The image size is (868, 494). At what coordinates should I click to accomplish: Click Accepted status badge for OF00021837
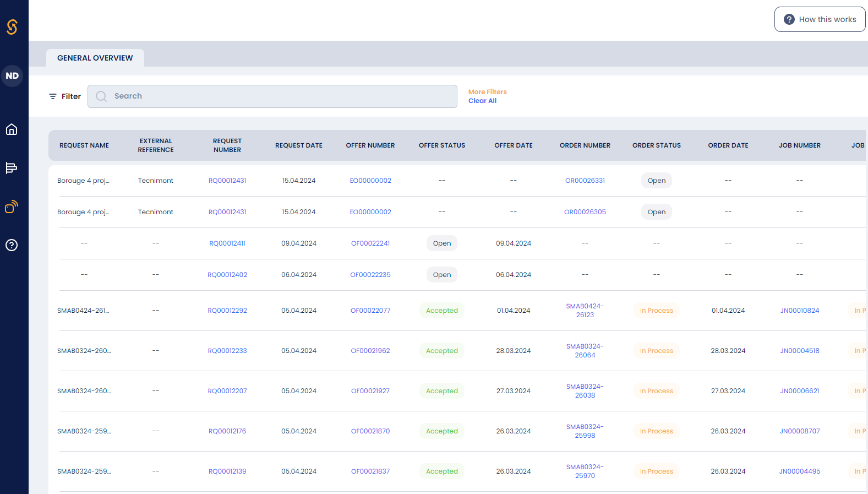(x=442, y=471)
